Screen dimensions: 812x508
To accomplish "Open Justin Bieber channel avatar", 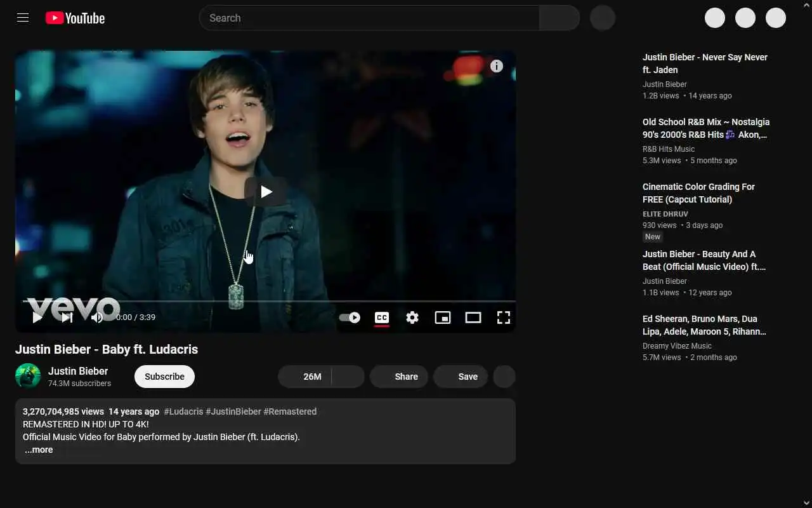I will coord(28,376).
